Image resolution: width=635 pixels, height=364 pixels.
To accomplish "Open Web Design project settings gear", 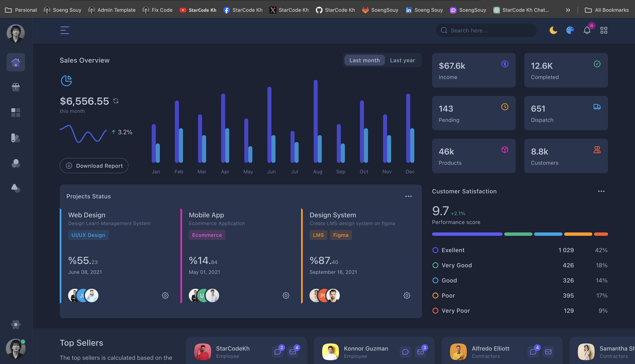I will tap(165, 295).
